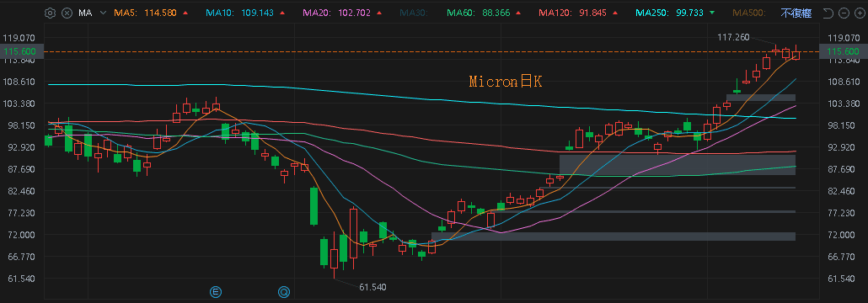
Task: Open the 不復權 adjustment option
Action: [x=796, y=13]
